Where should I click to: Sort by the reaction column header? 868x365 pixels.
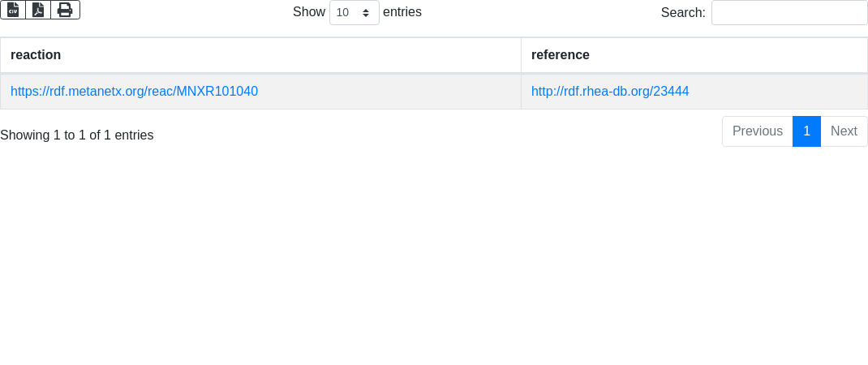[x=36, y=55]
